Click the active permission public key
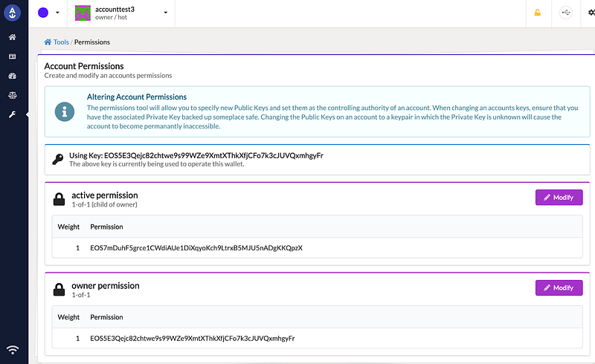This screenshot has height=364, width=595. click(x=196, y=247)
